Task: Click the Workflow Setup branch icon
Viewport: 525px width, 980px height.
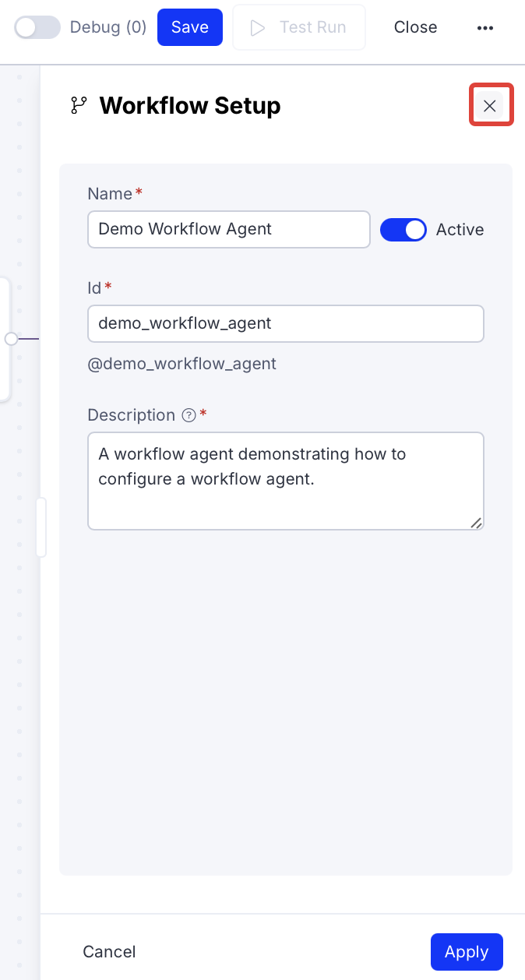Action: click(x=79, y=106)
